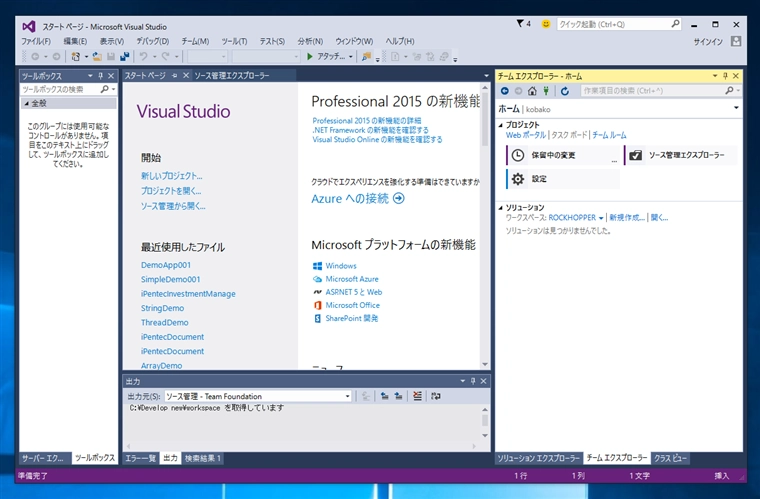This screenshot has width=760, height=499.
Task: Click ソース管理から開く... link
Action: click(x=173, y=206)
